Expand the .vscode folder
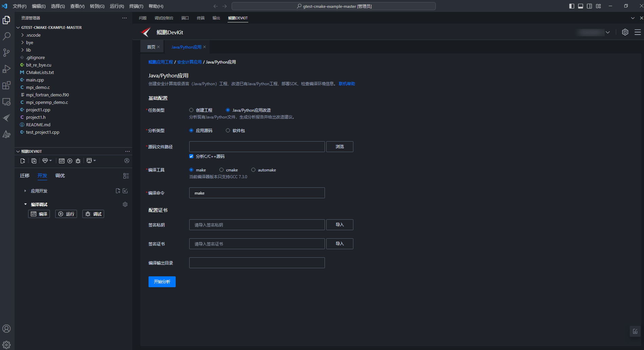 coord(22,35)
